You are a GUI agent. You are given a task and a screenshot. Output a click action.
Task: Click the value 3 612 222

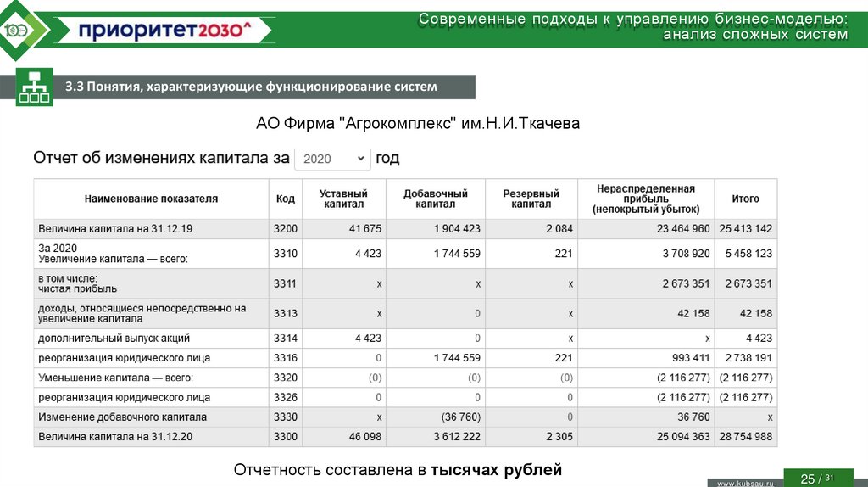[x=457, y=437]
